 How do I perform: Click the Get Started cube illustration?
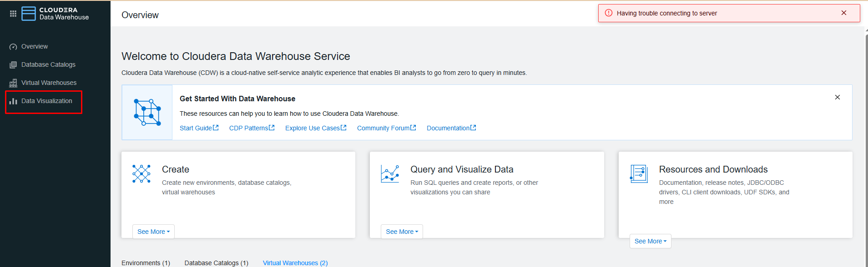pyautogui.click(x=147, y=112)
